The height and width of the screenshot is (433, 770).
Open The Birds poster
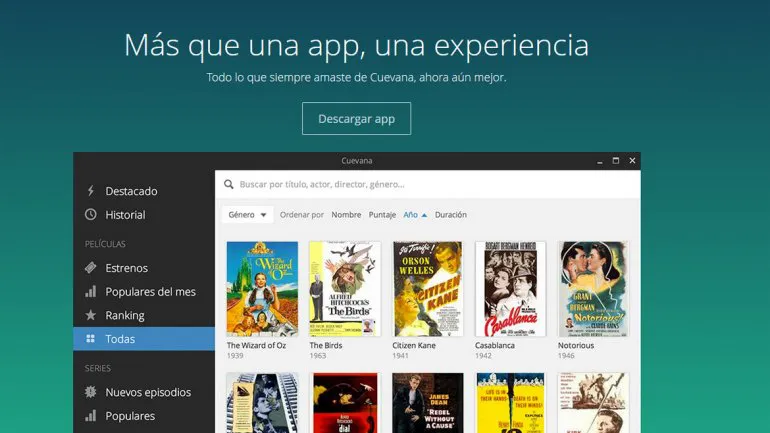tap(345, 289)
